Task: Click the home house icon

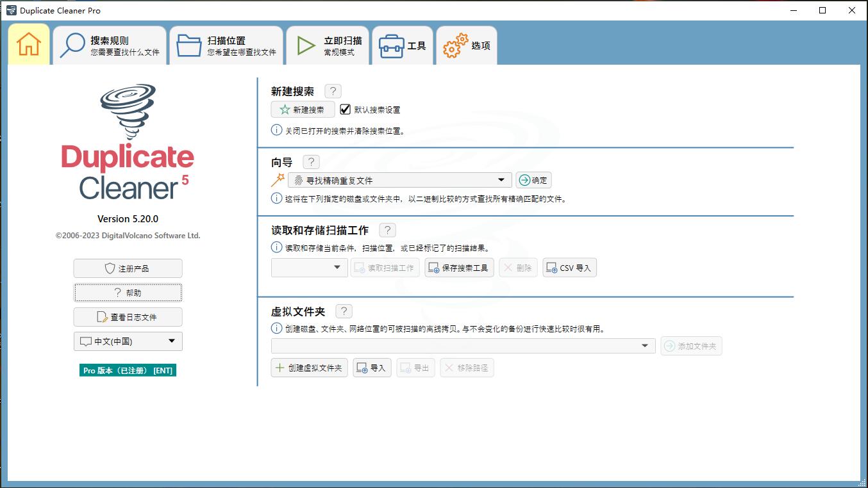Action: tap(28, 44)
